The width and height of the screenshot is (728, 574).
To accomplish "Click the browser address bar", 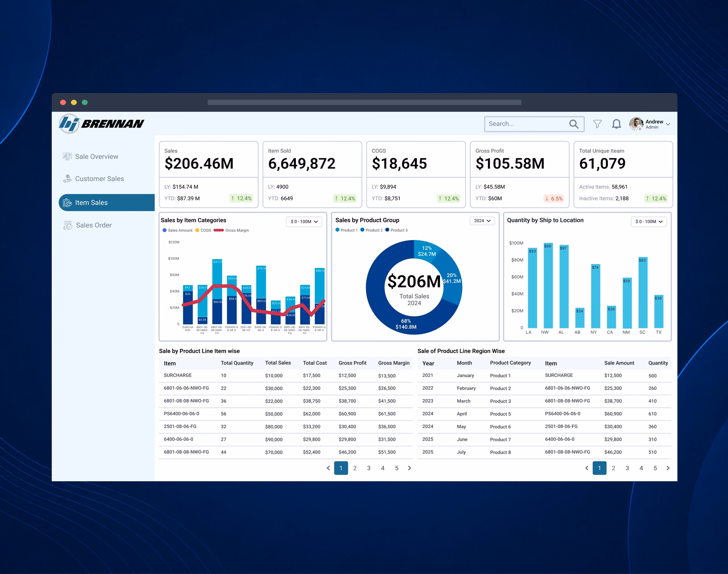I will (364, 103).
